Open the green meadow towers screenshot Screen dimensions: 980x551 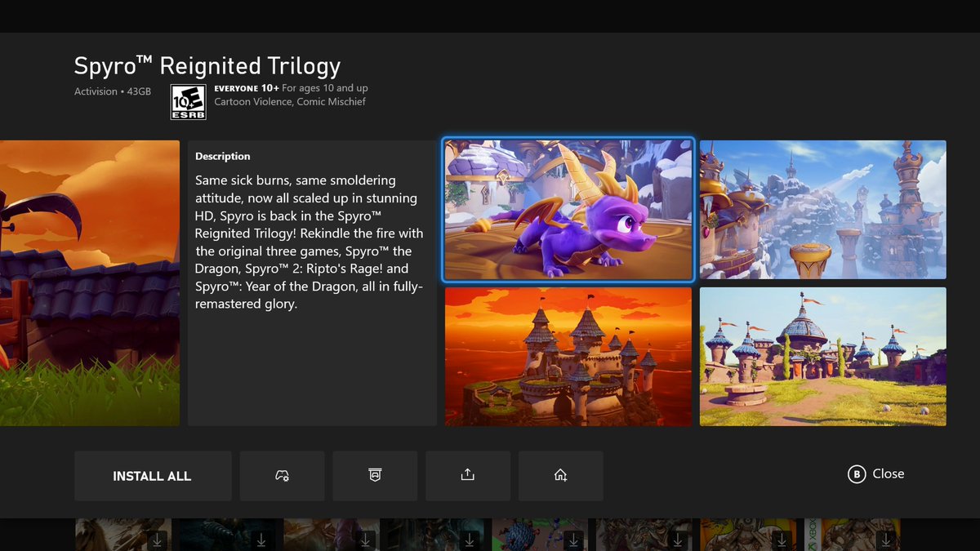[x=823, y=357]
